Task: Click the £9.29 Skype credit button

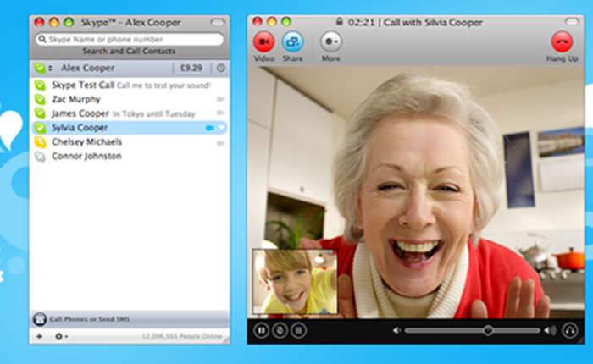Action: pyautogui.click(x=190, y=68)
